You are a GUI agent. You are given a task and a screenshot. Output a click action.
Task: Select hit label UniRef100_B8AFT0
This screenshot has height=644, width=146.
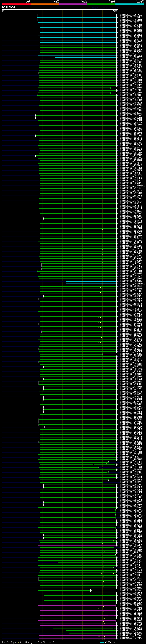[131, 42]
